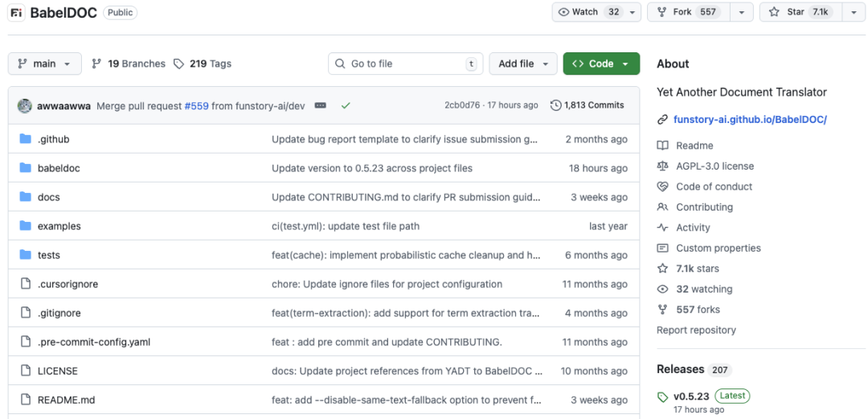868x419 pixels.
Task: Open pull request #559 link
Action: point(197,105)
